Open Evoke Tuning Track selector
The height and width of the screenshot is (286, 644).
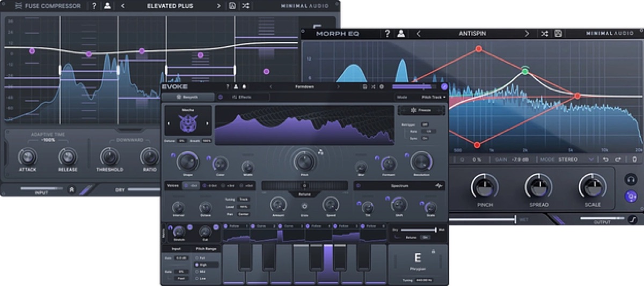click(x=244, y=199)
